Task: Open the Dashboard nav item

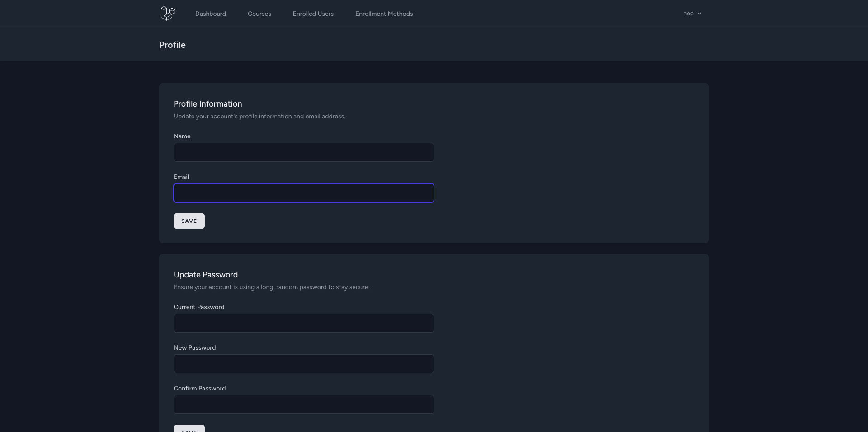Action: [211, 14]
